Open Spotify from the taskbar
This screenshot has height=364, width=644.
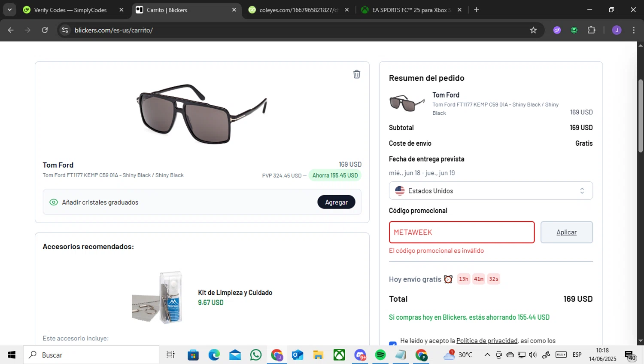[380, 355]
